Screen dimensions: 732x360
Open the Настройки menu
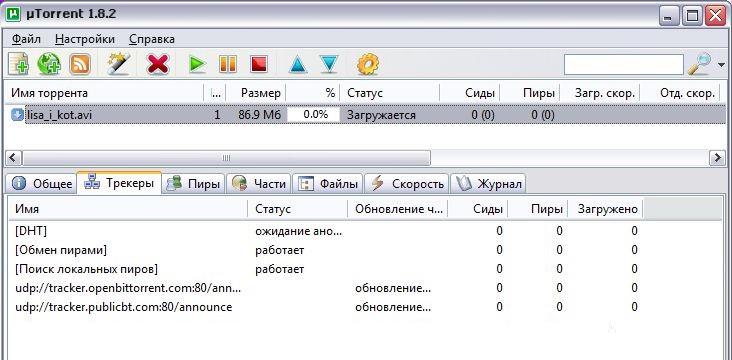tap(84, 39)
